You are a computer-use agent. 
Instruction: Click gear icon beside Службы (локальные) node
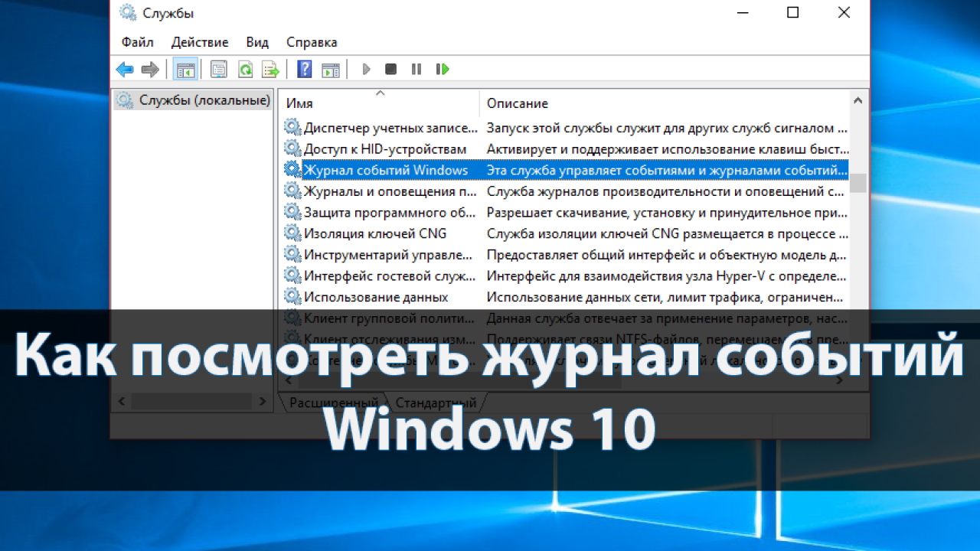(x=125, y=100)
